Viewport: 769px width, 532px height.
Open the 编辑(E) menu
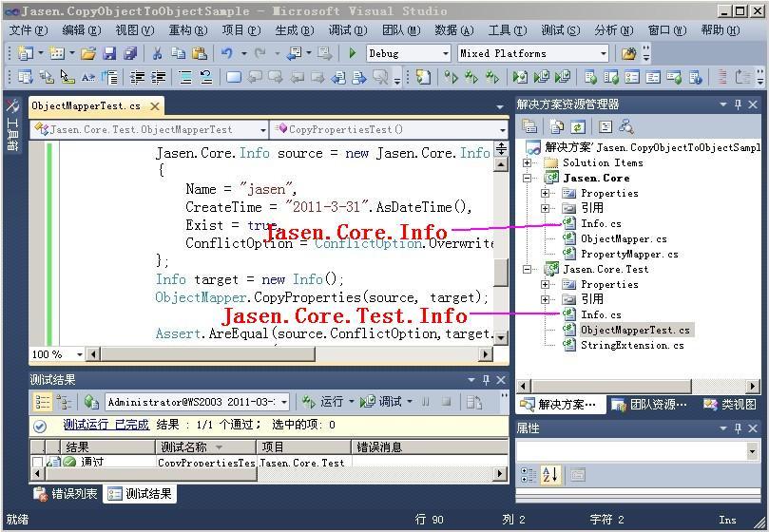82,30
